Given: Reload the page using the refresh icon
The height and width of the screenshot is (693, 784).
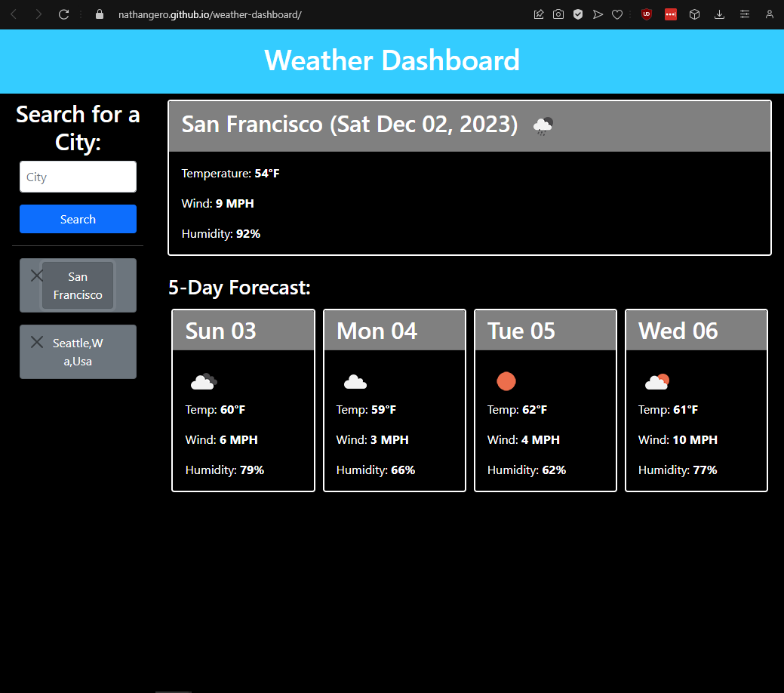Looking at the screenshot, I should (x=64, y=14).
